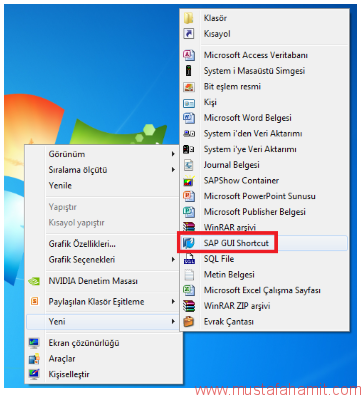
Task: Select Microsoft PowerPoint Sunusu entry
Action: [x=265, y=196]
